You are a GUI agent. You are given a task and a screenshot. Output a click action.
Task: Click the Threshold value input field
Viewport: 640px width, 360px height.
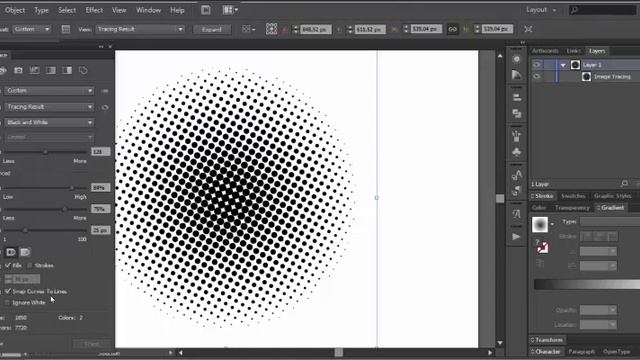coord(100,151)
